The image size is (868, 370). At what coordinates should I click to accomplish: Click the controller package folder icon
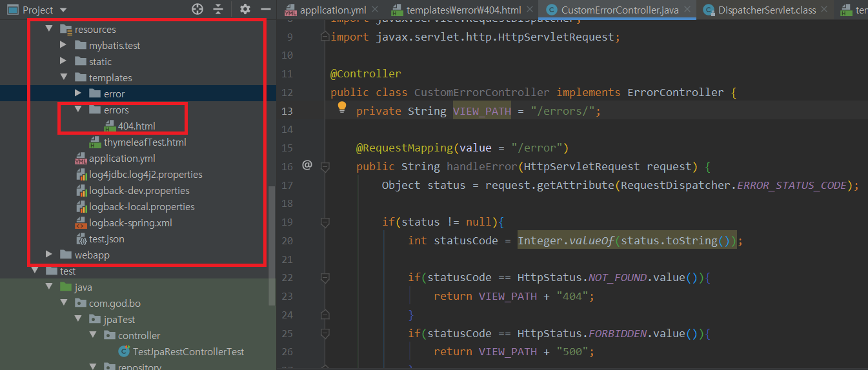110,335
